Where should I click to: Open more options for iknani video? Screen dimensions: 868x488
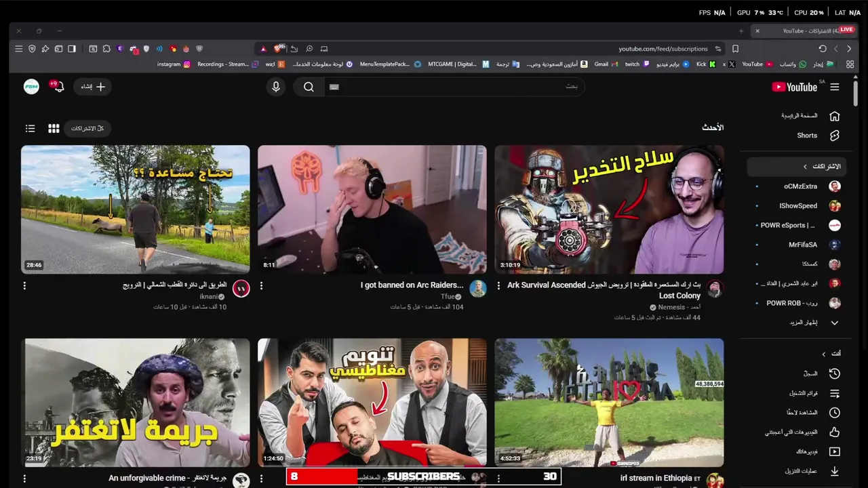24,286
